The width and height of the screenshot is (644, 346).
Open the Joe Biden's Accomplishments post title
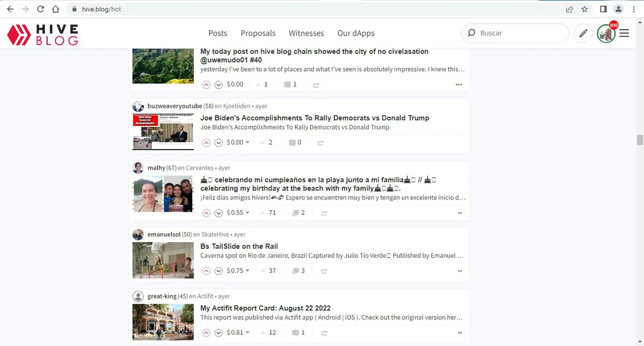tap(314, 118)
